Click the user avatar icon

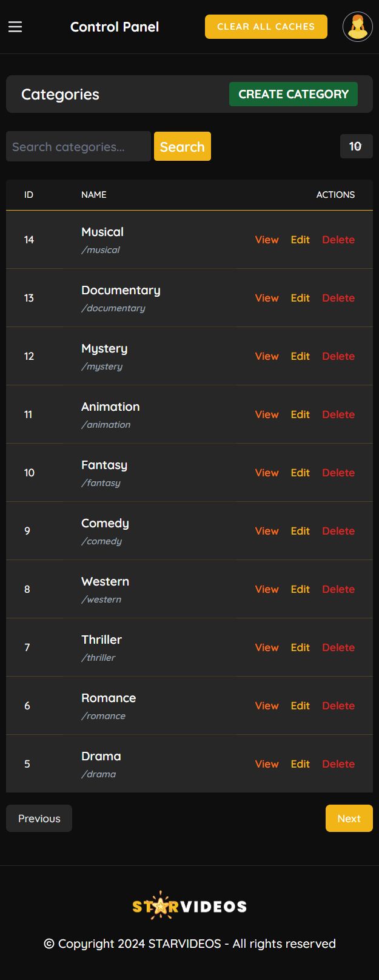tap(358, 27)
